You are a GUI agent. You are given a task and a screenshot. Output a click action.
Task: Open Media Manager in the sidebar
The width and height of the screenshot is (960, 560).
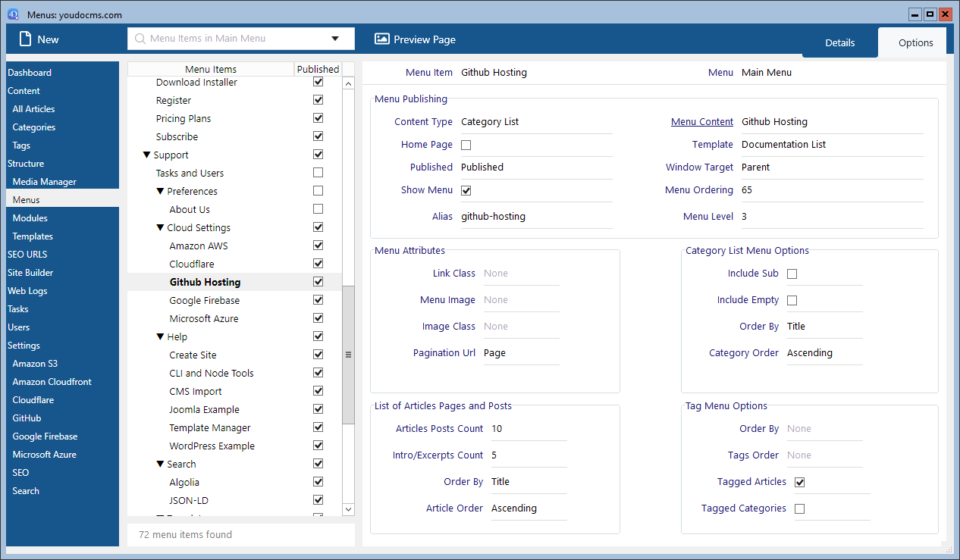(45, 182)
